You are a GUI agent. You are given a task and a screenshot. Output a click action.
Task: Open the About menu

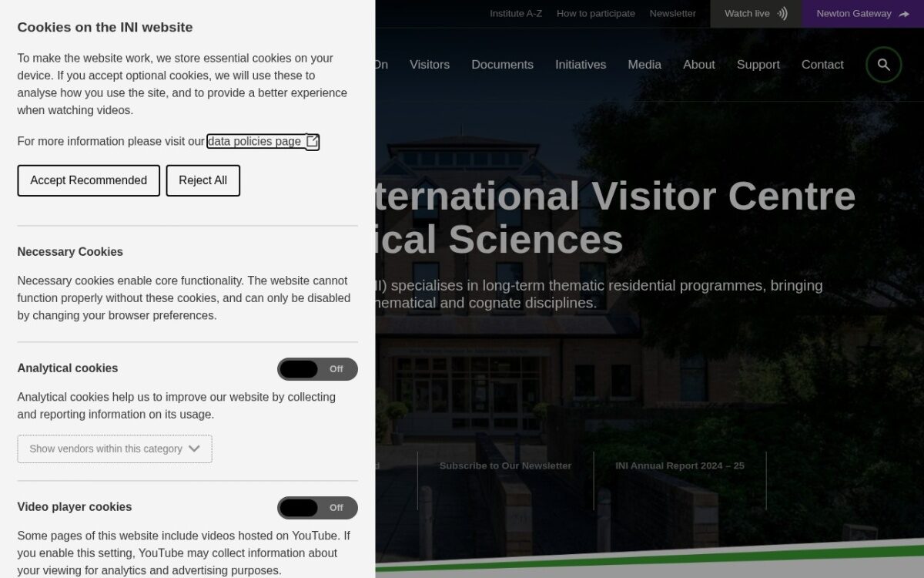click(x=699, y=65)
